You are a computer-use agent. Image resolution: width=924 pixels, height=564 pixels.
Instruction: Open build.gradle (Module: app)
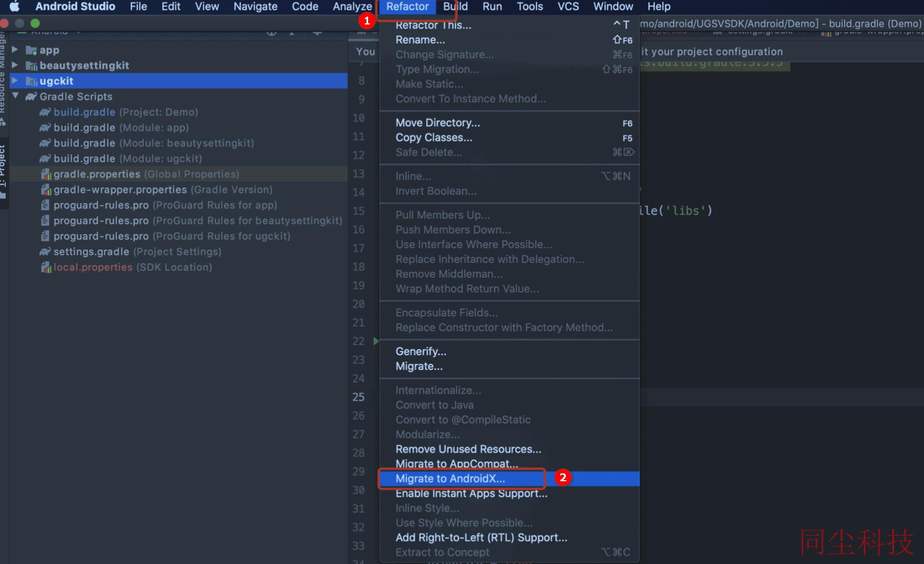click(x=121, y=128)
